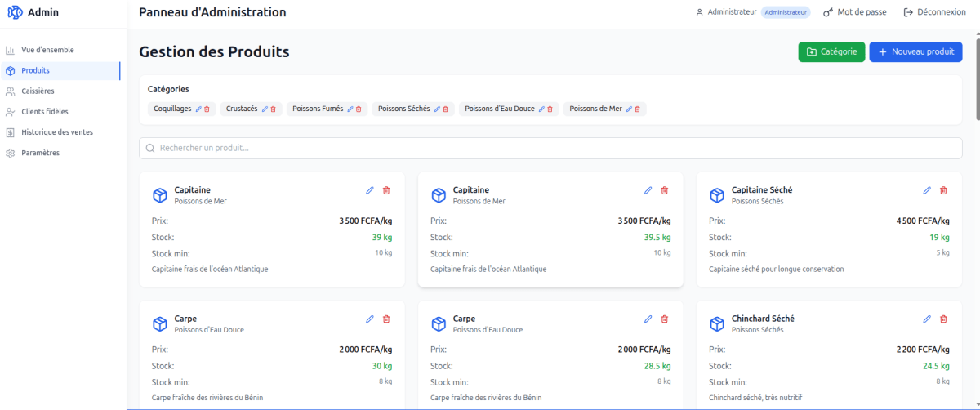Open Vue d'ensemble in the sidebar
Screen dimensions: 980x410
tap(60, 50)
